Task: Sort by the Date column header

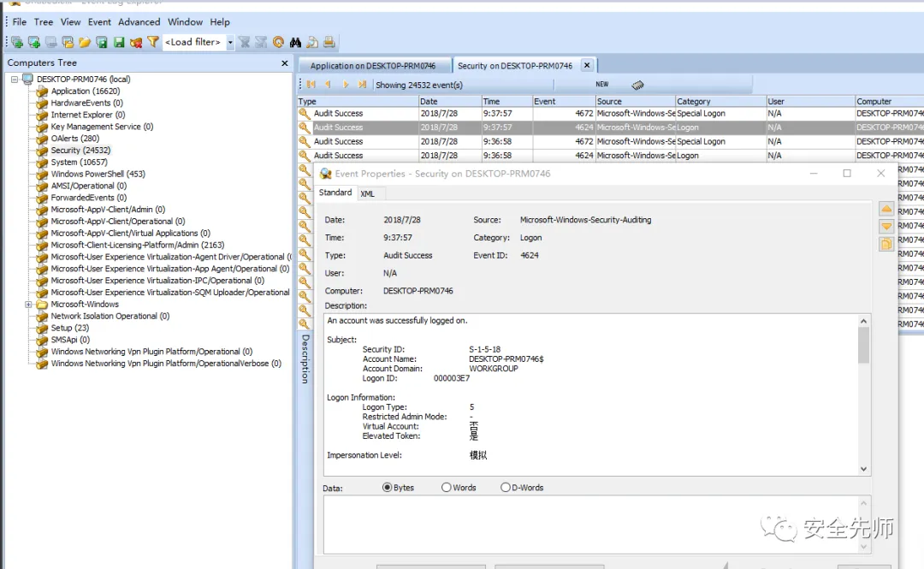Action: pos(450,102)
